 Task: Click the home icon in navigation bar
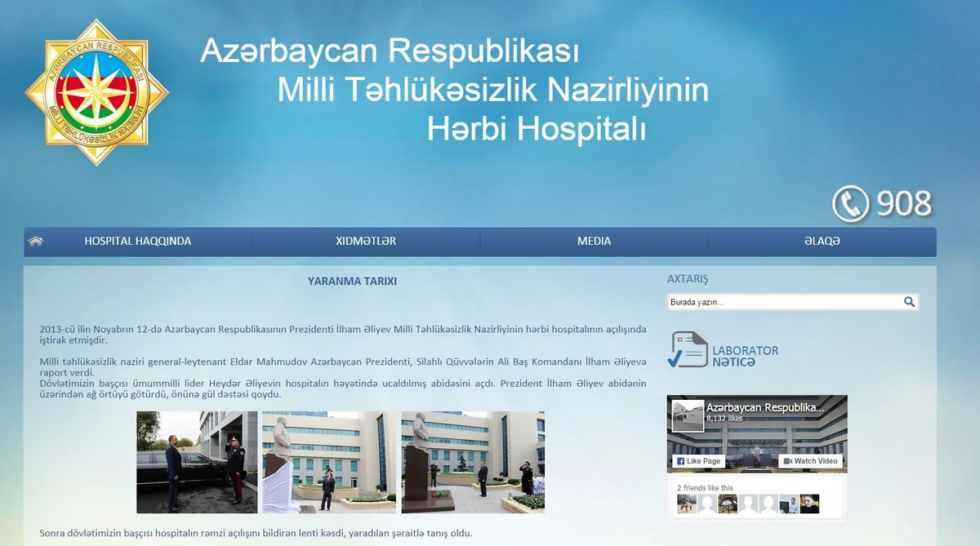tap(35, 242)
